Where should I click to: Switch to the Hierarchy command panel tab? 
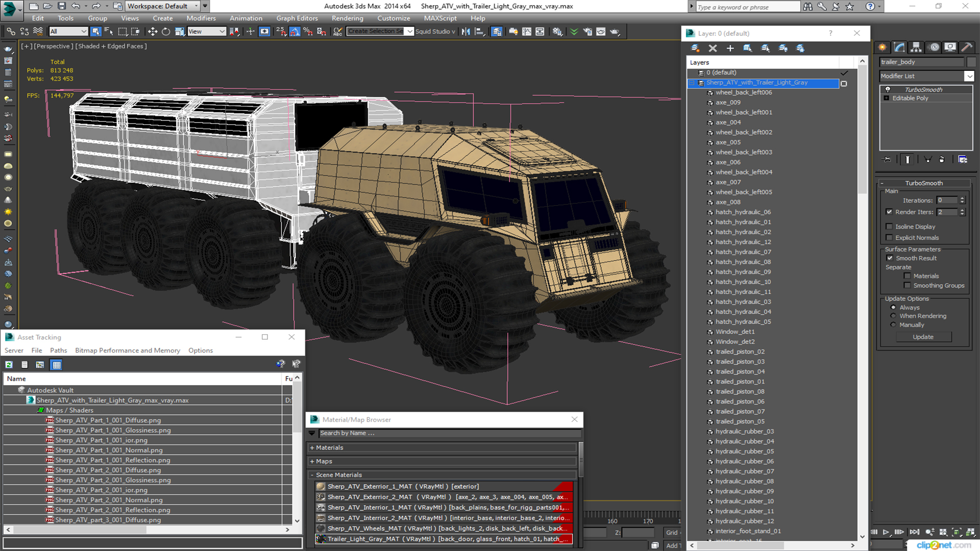pos(916,47)
